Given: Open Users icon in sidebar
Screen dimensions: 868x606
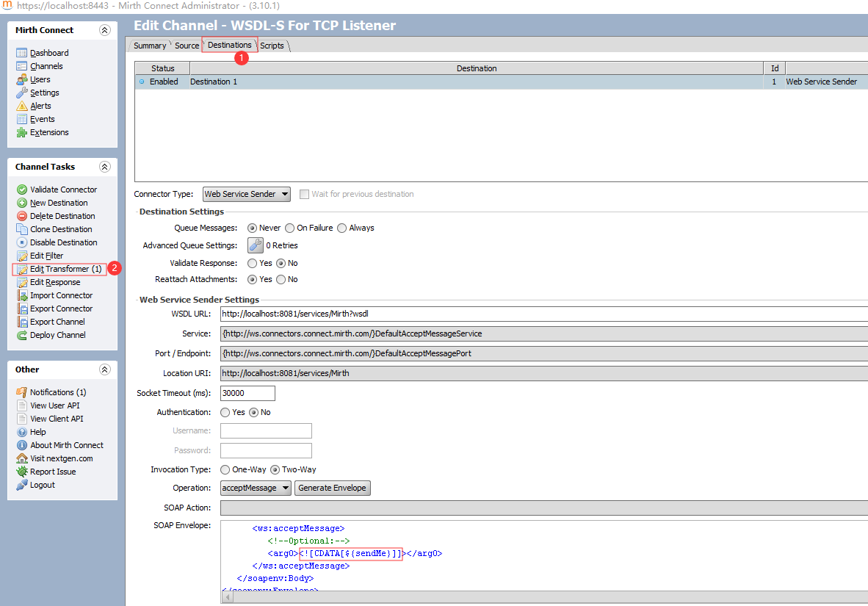Looking at the screenshot, I should point(21,80).
